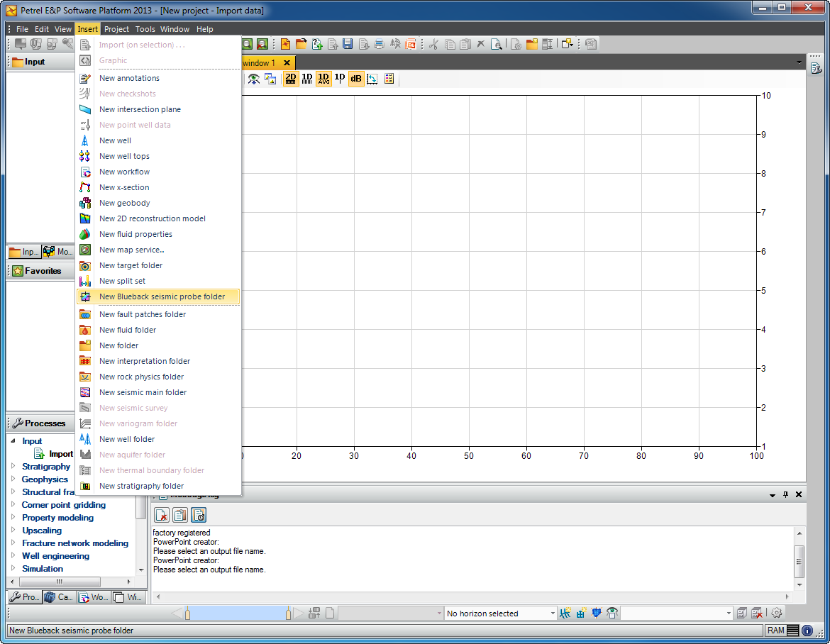Click the New target folder icon
Image resolution: width=830 pixels, height=644 pixels.
84,265
